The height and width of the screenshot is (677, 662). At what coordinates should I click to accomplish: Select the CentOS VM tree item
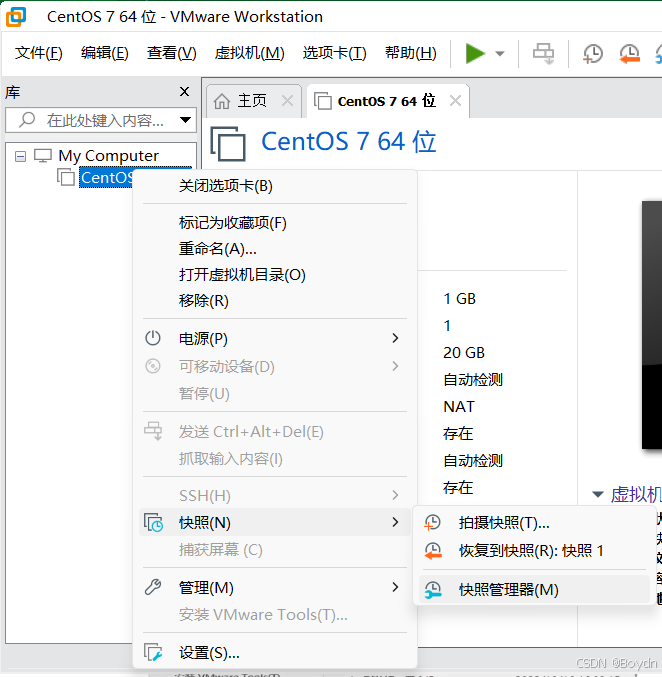[107, 177]
